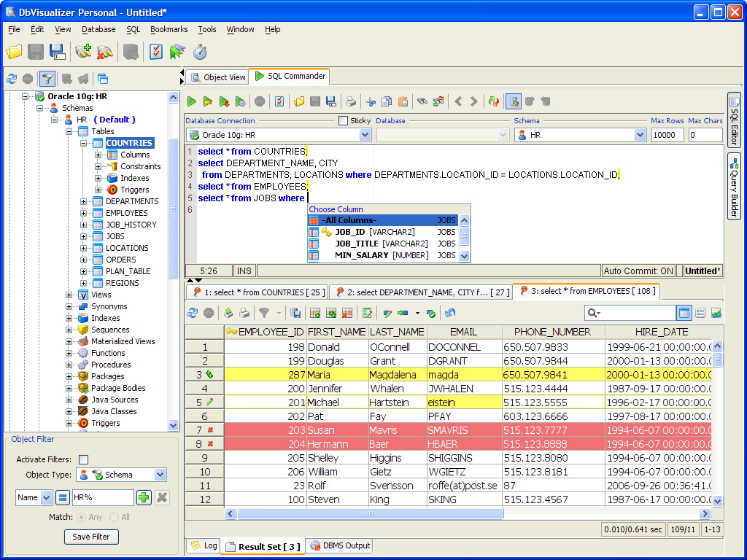Click the Max Rows input field
Screen dimensions: 747x560
(667, 135)
